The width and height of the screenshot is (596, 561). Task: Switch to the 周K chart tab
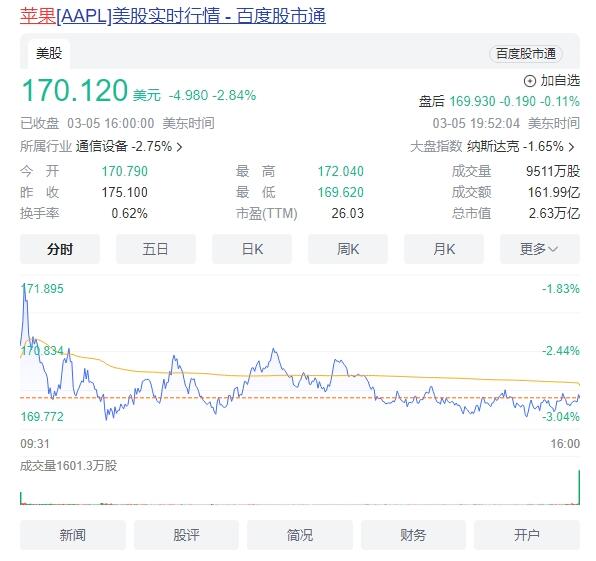348,249
